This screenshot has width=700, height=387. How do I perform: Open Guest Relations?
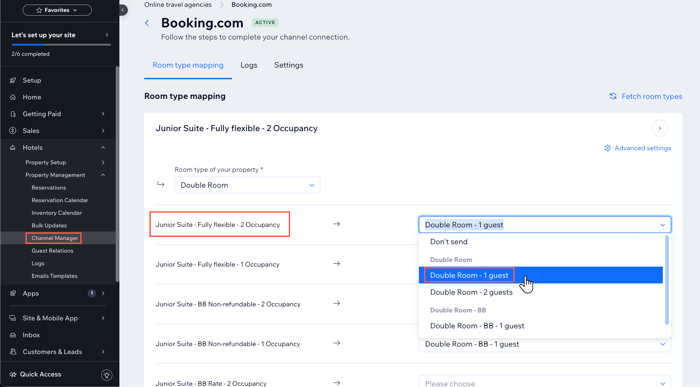click(52, 251)
